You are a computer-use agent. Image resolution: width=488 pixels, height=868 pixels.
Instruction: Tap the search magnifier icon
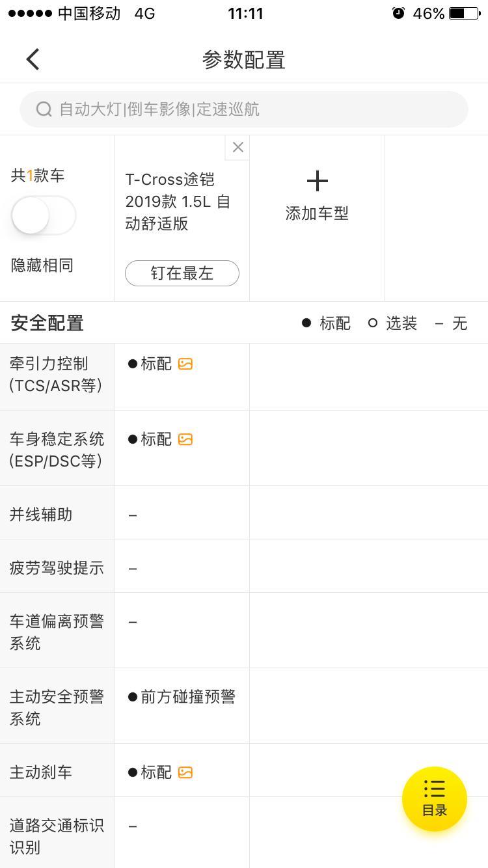pyautogui.click(x=44, y=109)
